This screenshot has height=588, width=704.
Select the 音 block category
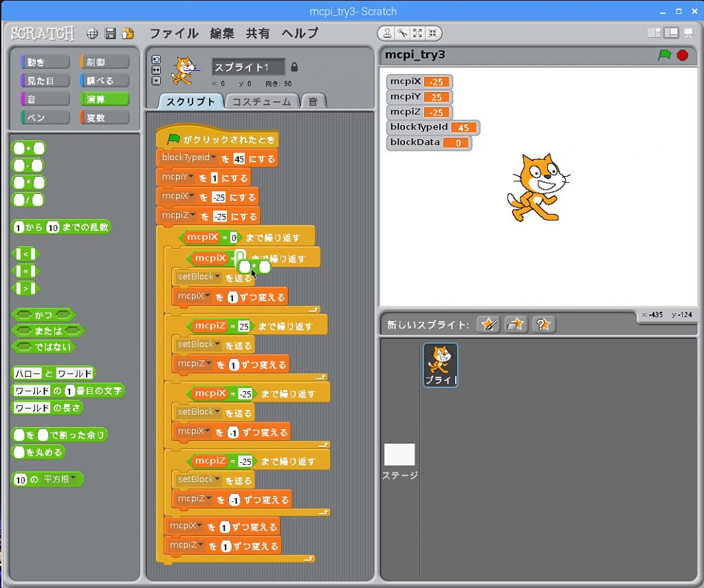coord(45,99)
